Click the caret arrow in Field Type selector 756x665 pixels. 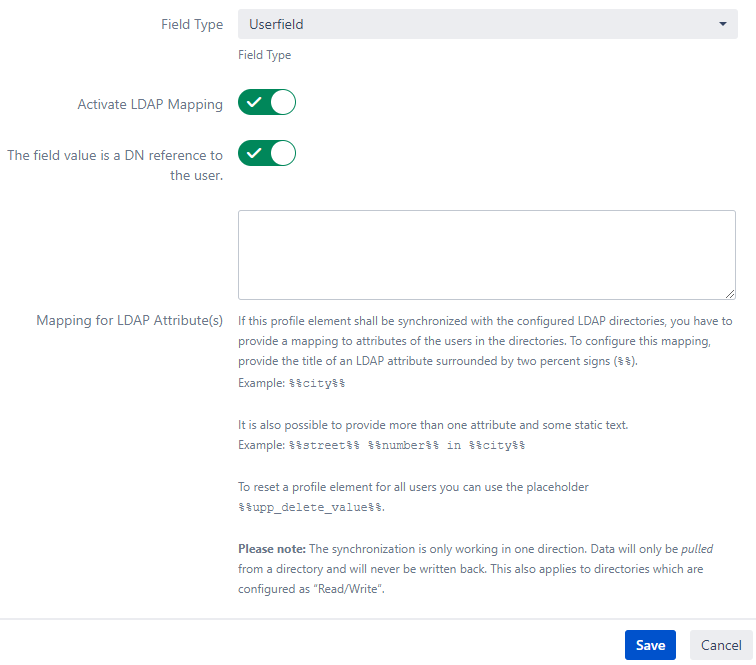(722, 24)
